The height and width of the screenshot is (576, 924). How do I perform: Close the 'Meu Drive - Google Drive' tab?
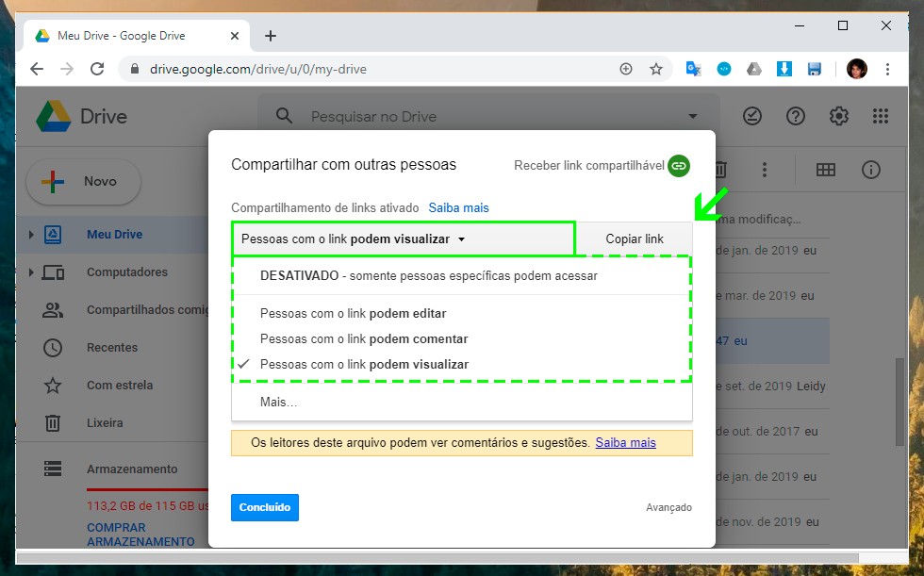click(x=235, y=36)
